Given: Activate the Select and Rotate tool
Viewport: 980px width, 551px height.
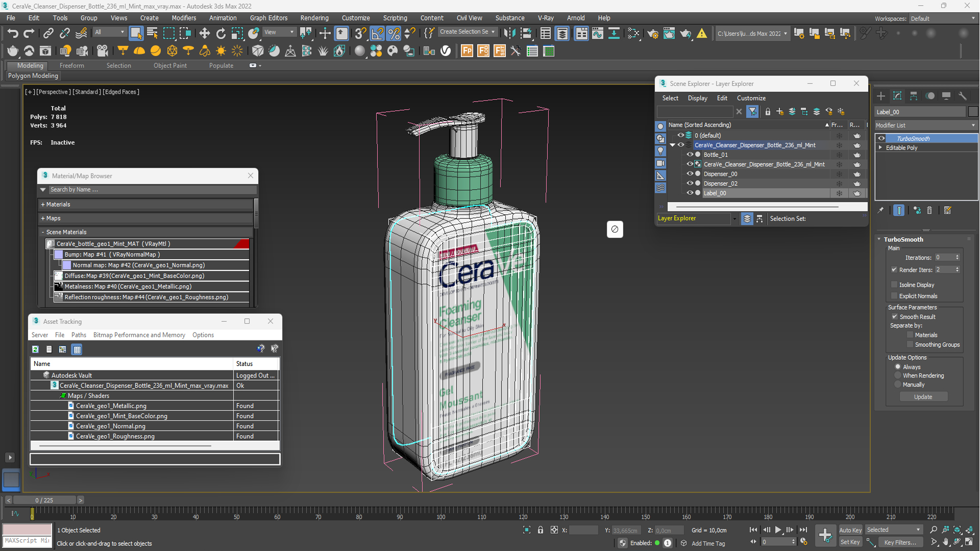Looking at the screenshot, I should pyautogui.click(x=221, y=33).
